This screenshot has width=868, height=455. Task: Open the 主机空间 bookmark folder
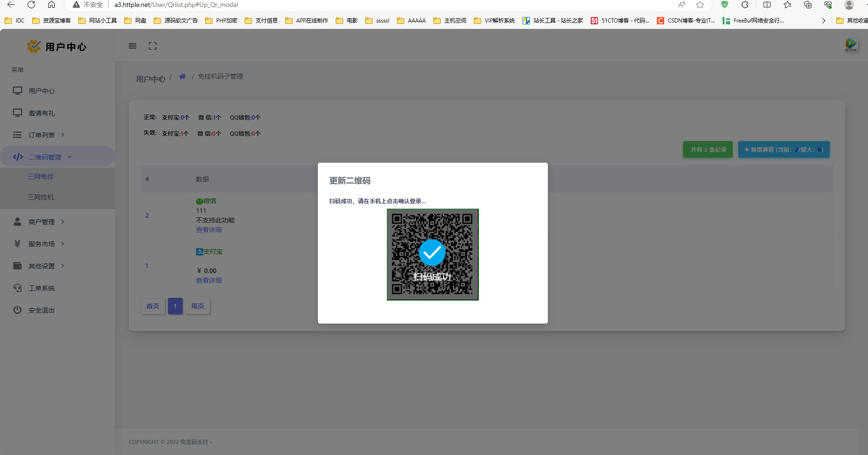coord(450,21)
